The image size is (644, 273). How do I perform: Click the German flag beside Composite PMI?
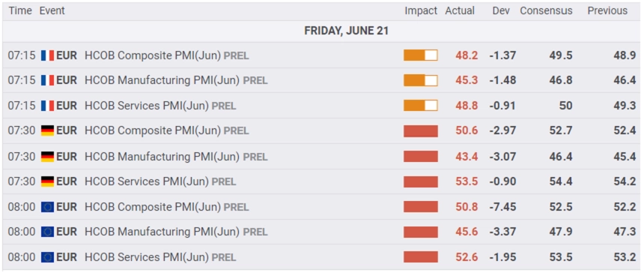pyautogui.click(x=47, y=131)
